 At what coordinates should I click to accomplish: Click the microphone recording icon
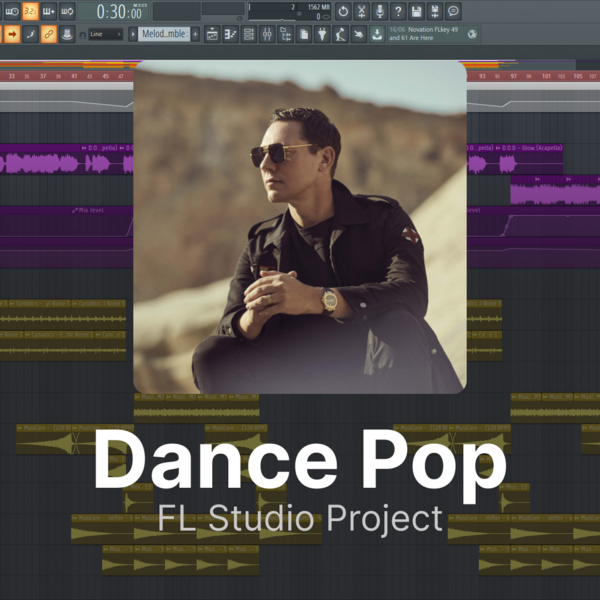pyautogui.click(x=380, y=11)
